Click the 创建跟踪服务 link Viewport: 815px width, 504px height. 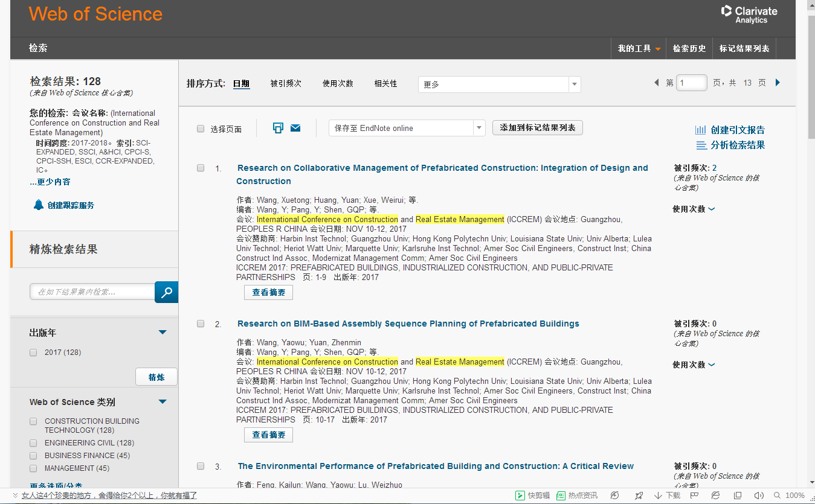pyautogui.click(x=71, y=205)
